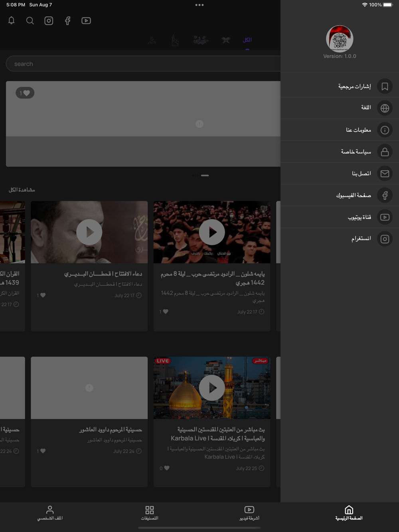Play the Karbala Live stream video

click(212, 388)
